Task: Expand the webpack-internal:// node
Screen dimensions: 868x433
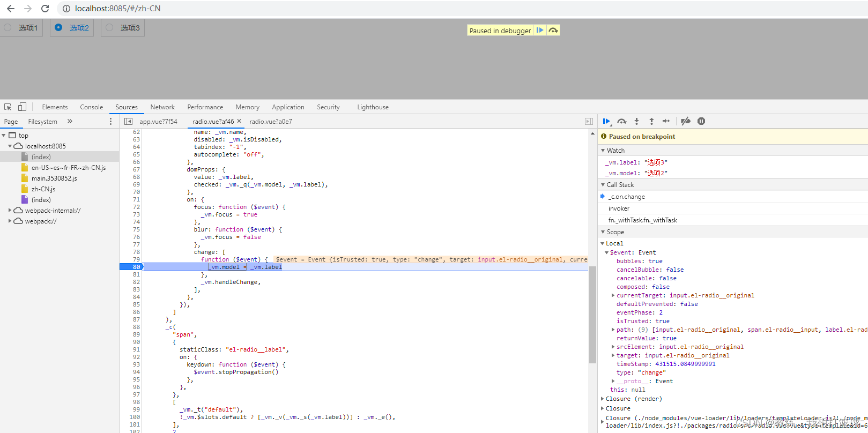Action: [x=10, y=211]
